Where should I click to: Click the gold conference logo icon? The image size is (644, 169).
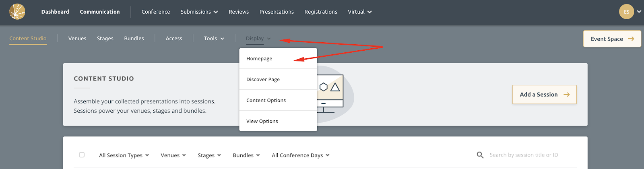click(x=17, y=12)
